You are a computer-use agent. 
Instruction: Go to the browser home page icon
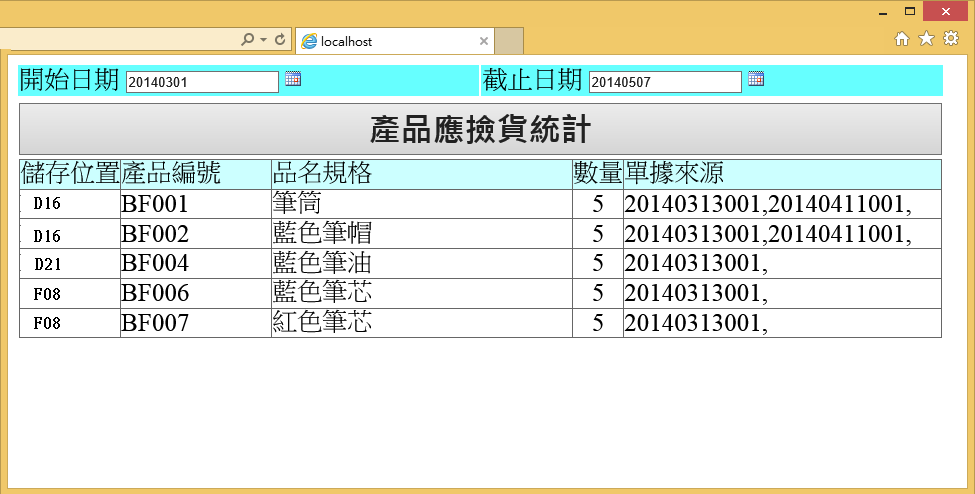click(x=902, y=39)
